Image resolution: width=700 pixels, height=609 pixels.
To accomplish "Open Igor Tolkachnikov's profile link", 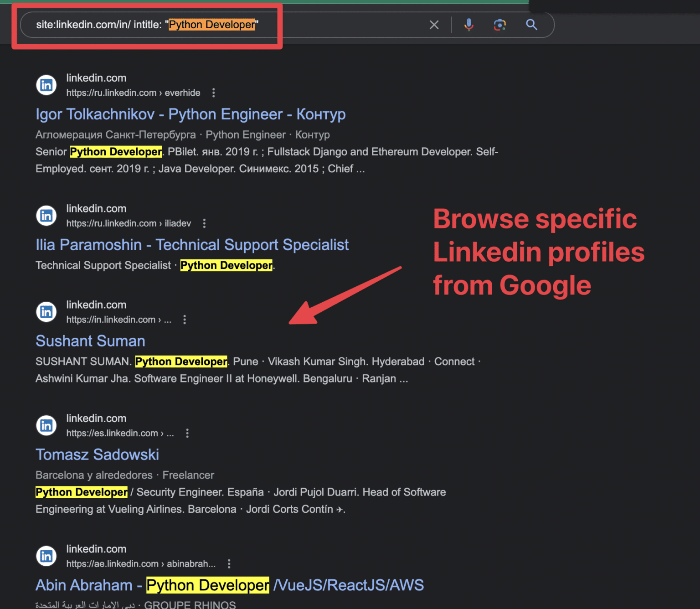I will click(190, 114).
